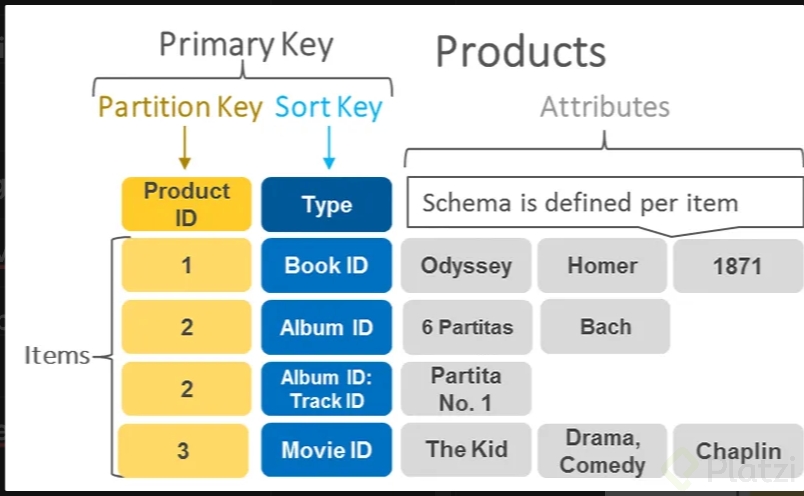Click the Homer attribute cell

point(602,265)
